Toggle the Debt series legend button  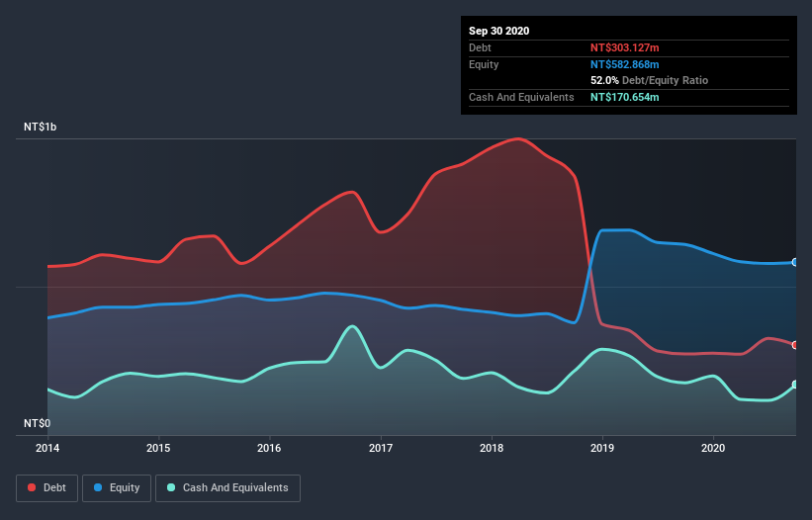[x=46, y=488]
